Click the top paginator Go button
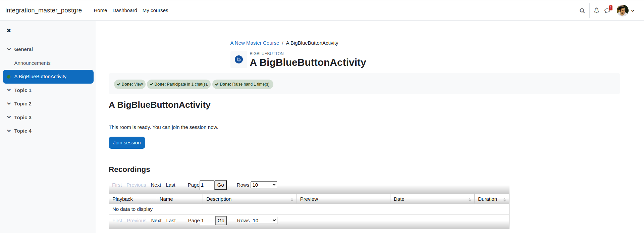Viewport: 644px width, 233px height. pyautogui.click(x=221, y=185)
